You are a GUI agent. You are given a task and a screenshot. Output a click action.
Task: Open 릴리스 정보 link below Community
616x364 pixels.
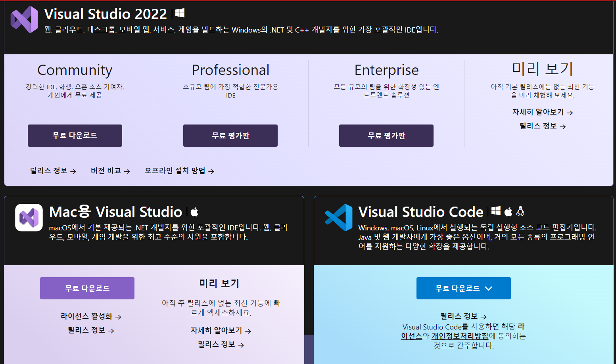pyautogui.click(x=53, y=171)
